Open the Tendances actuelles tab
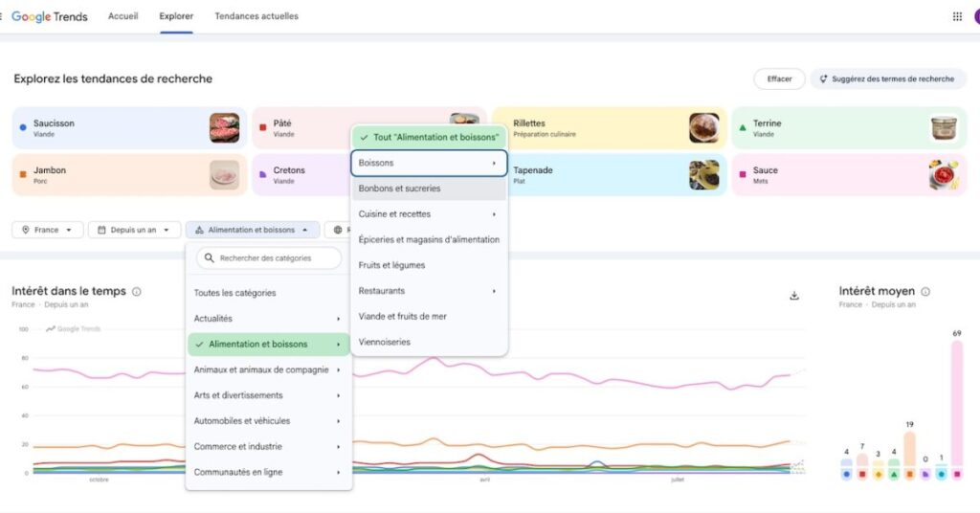The width and height of the screenshot is (980, 513). click(x=256, y=16)
